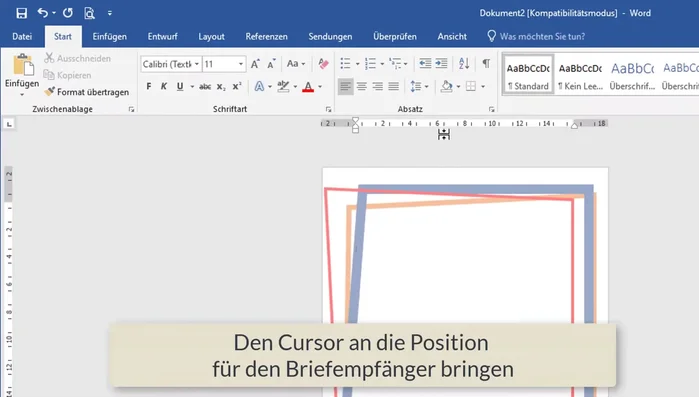Screen dimensions: 699x397
Task: Open the Ansicht tab
Action: coord(452,37)
